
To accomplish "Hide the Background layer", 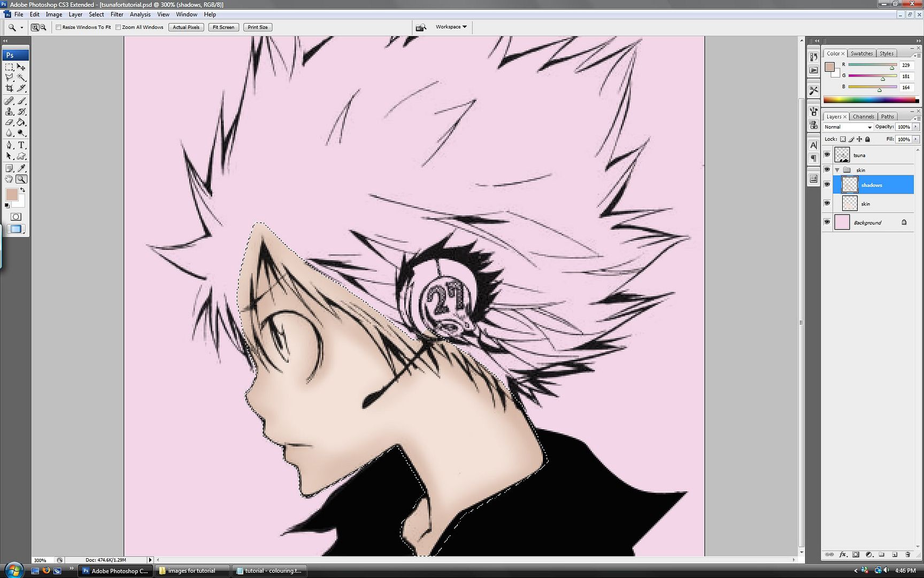I will coord(827,222).
